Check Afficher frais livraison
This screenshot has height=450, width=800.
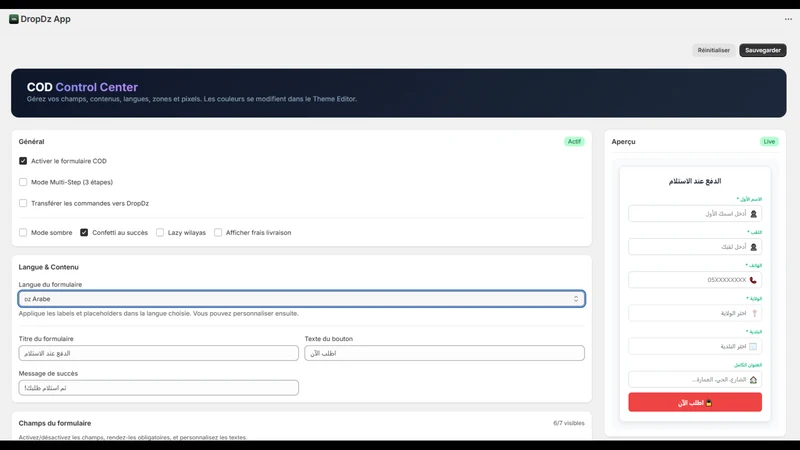(x=218, y=233)
